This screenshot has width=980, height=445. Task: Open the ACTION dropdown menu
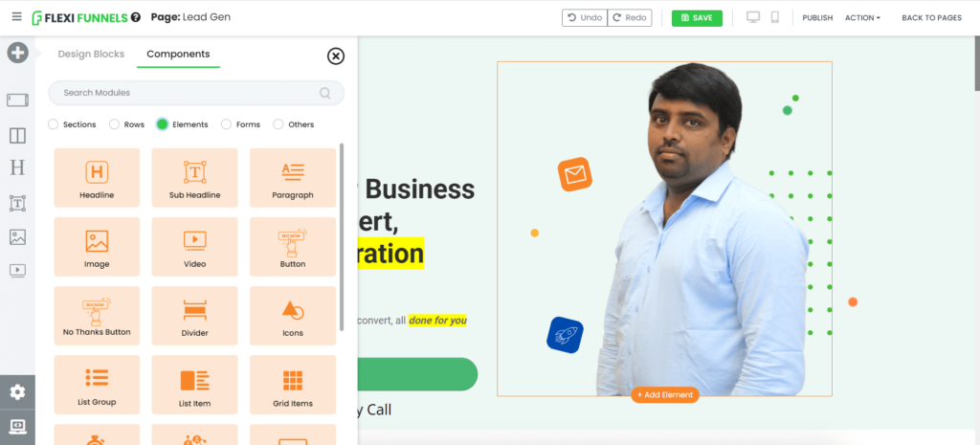click(x=862, y=18)
